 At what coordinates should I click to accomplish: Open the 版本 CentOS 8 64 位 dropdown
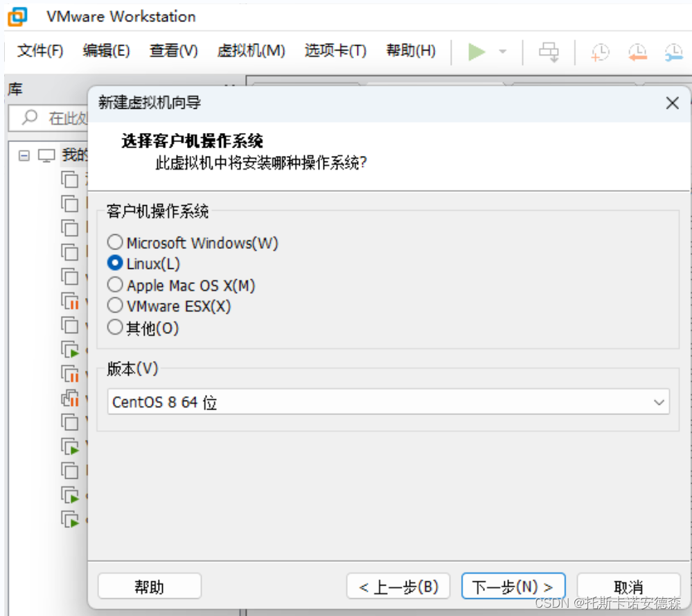tap(389, 402)
